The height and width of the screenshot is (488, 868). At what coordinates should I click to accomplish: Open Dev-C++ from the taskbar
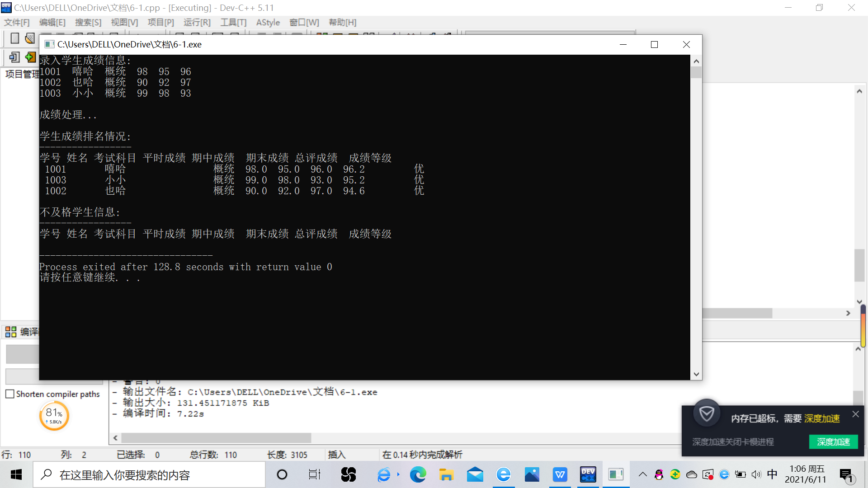point(588,474)
